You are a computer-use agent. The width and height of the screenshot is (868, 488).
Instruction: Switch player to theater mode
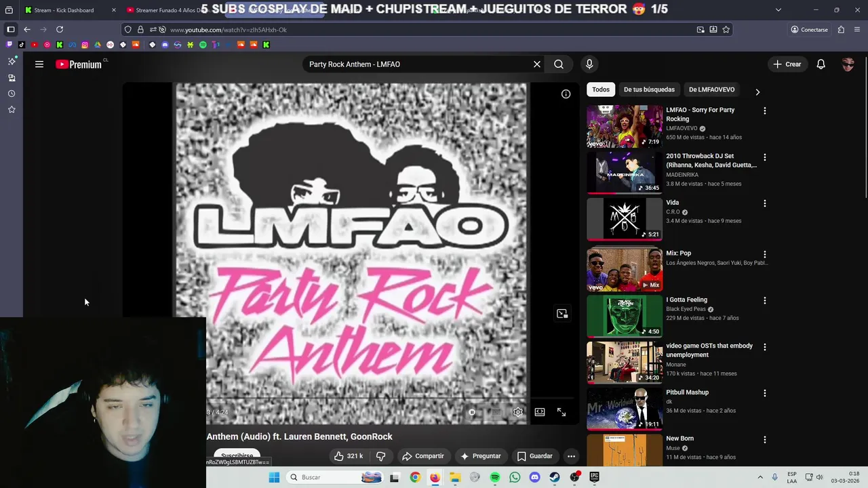pyautogui.click(x=540, y=412)
